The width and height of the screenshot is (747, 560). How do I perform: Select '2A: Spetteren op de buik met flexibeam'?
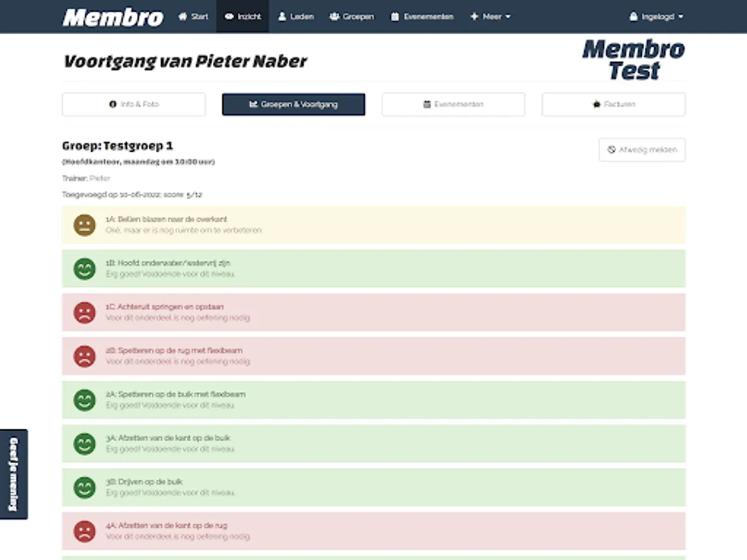374,399
